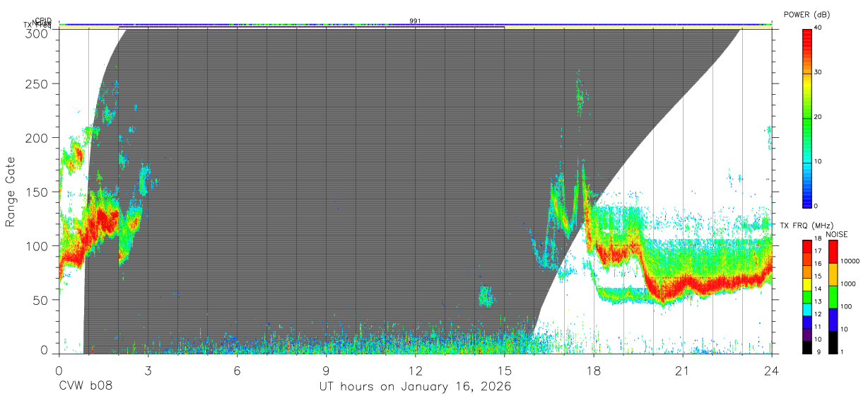Click the 150 tick on Range Gate axis
This screenshot has width=868, height=401.
[37, 192]
